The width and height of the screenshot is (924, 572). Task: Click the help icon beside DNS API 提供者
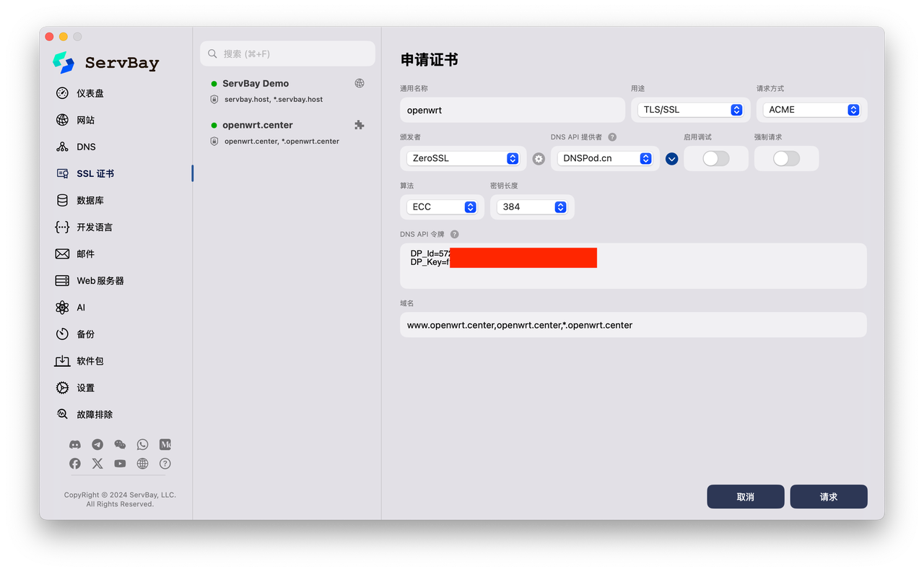pos(612,137)
